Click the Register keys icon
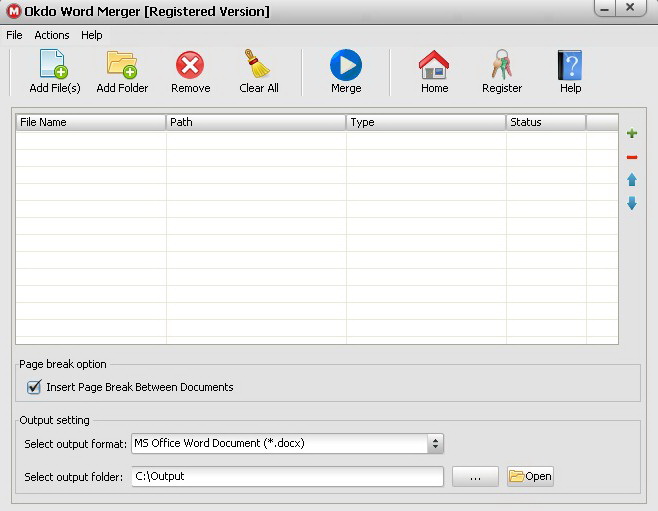The width and height of the screenshot is (658, 511). tap(502, 64)
